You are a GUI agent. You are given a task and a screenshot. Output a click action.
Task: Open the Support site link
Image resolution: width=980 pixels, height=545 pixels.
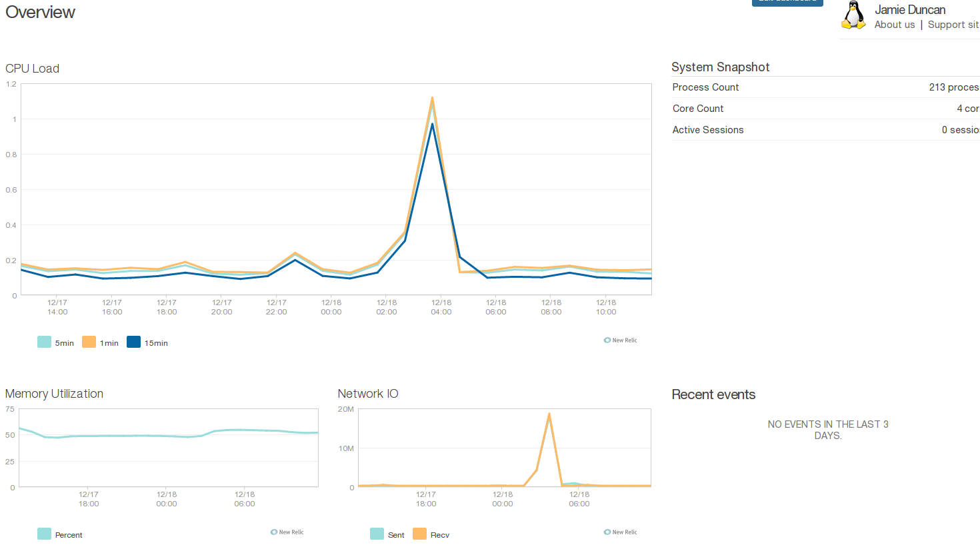(953, 25)
